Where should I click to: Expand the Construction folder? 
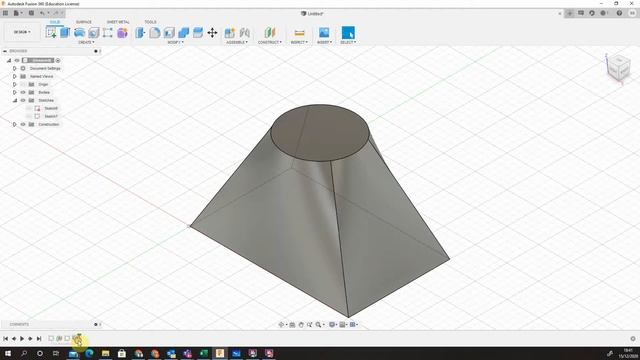pyautogui.click(x=15, y=124)
